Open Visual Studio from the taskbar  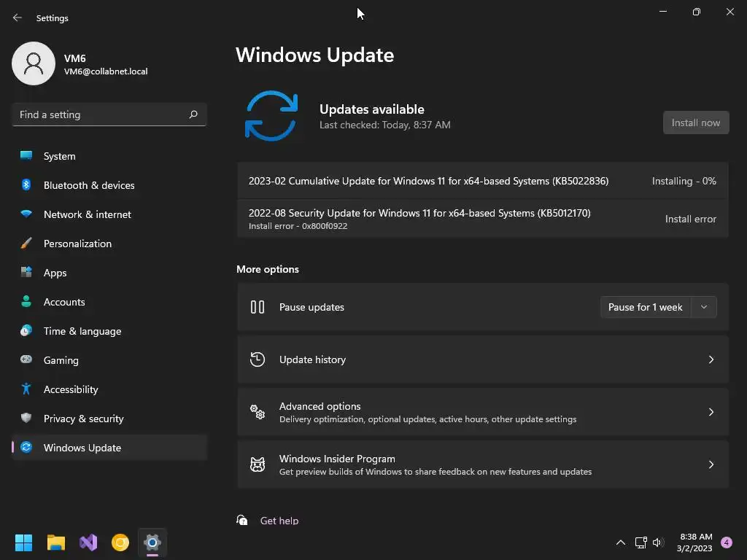[88, 542]
